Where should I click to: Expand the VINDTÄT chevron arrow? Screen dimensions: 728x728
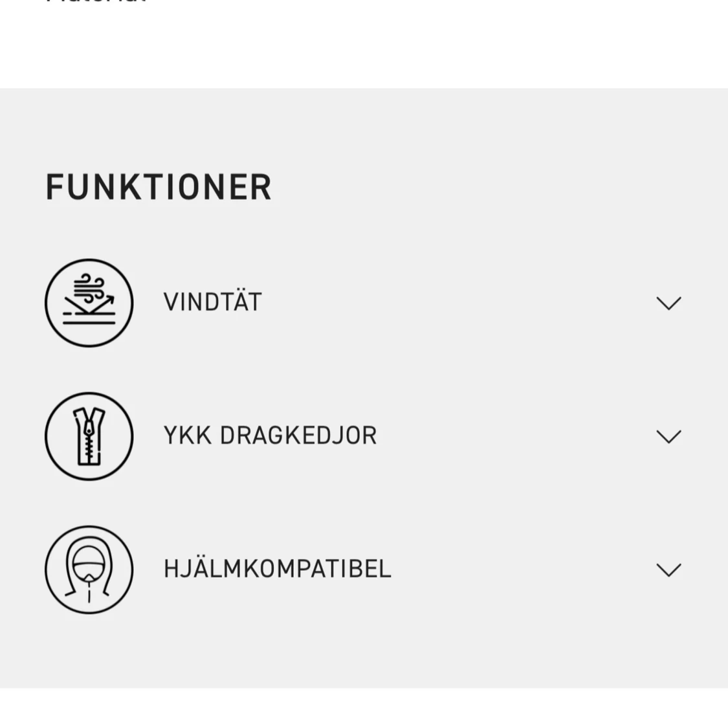[x=668, y=303]
